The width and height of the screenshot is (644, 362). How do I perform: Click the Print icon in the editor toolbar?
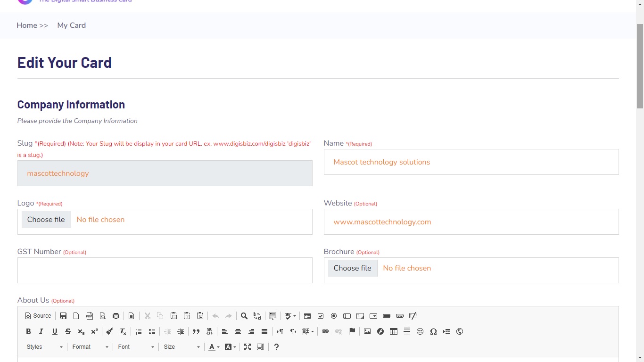click(116, 316)
